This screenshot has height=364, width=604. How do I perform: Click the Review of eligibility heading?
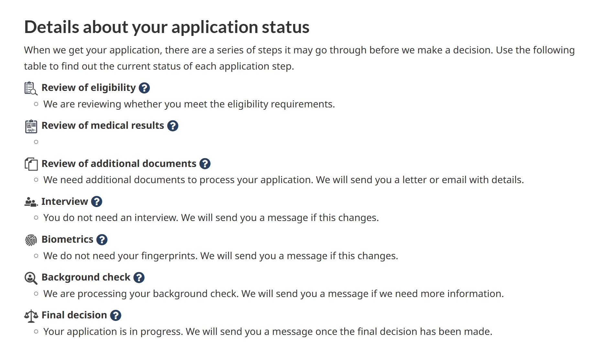89,88
